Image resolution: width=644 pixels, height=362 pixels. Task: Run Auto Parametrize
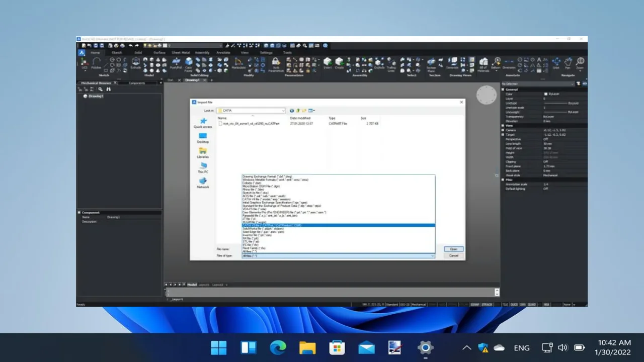[x=276, y=64]
